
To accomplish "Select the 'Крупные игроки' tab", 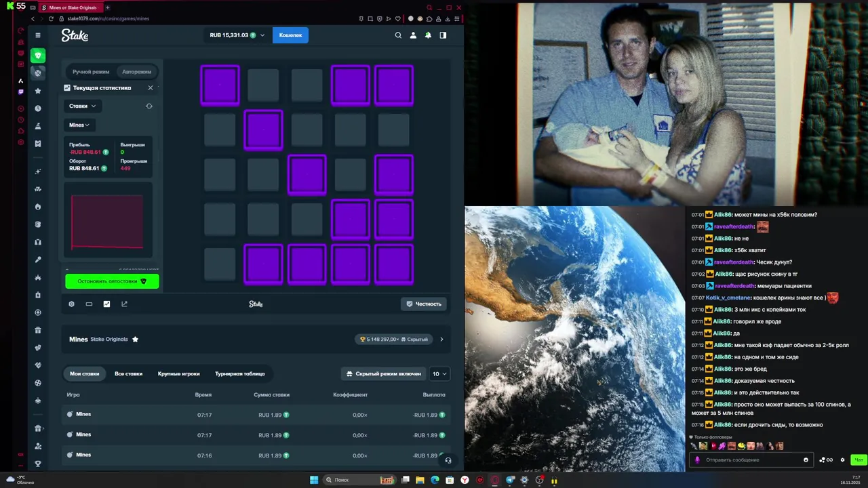I will point(179,373).
